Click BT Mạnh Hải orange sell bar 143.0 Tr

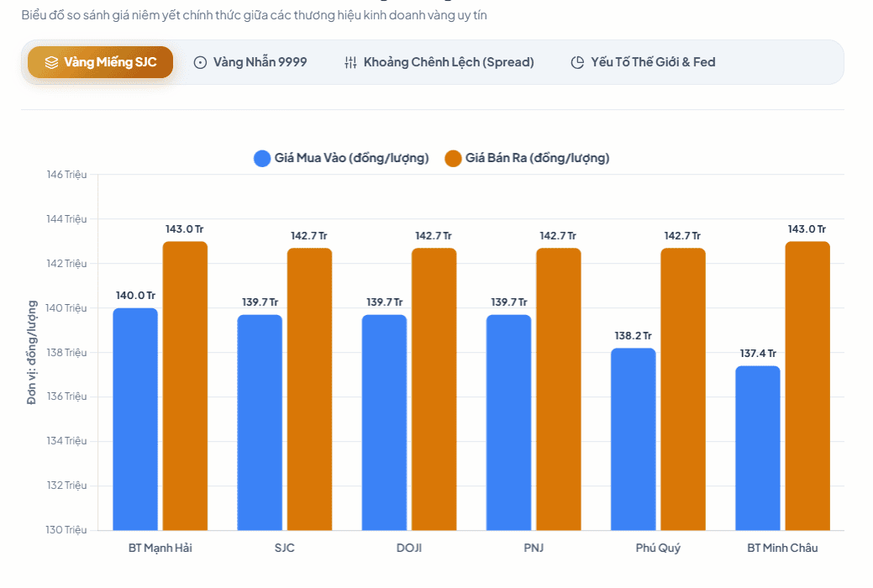click(x=185, y=386)
